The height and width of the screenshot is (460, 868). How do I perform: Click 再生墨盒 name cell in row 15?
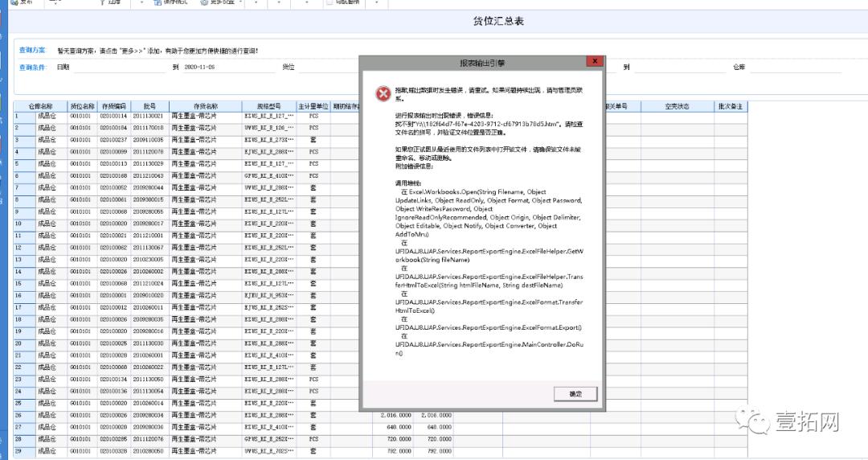(x=206, y=284)
